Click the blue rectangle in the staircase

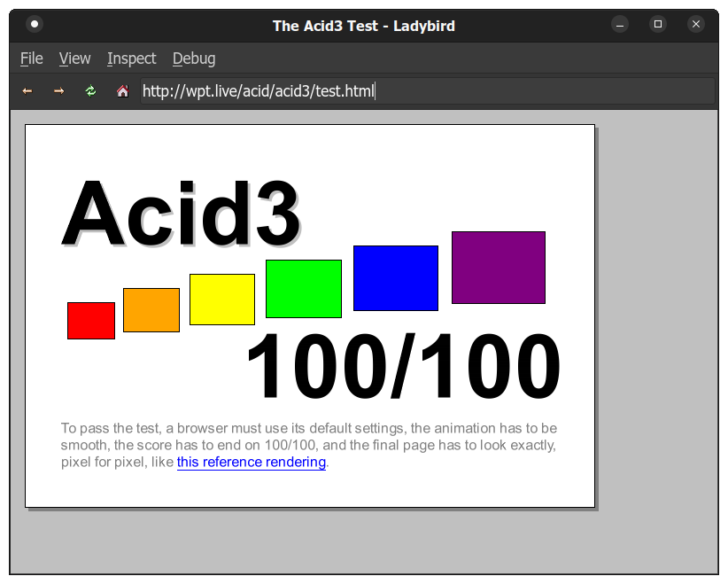[x=395, y=277]
